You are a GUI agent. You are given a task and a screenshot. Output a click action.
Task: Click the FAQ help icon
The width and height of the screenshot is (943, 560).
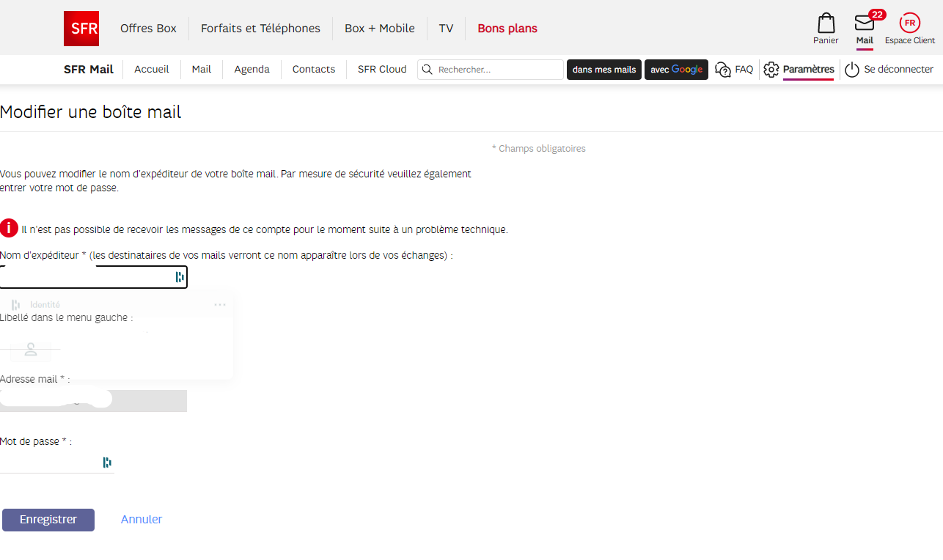(723, 70)
